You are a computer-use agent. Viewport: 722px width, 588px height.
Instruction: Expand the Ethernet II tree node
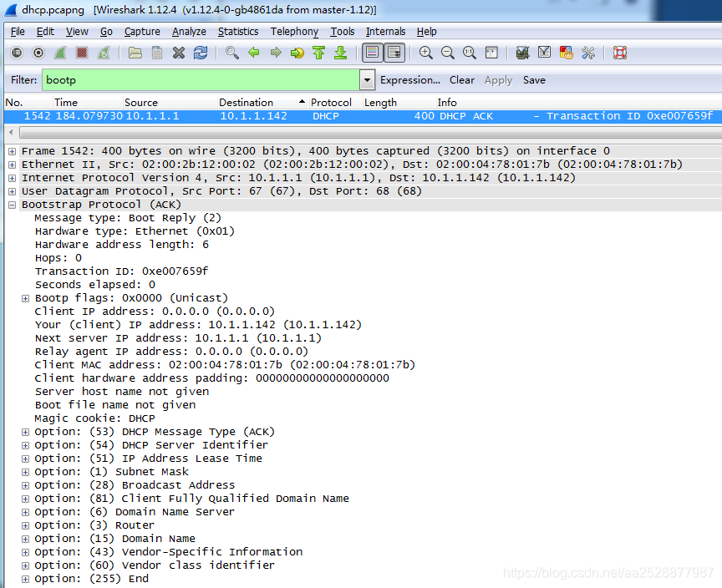tap(13, 165)
